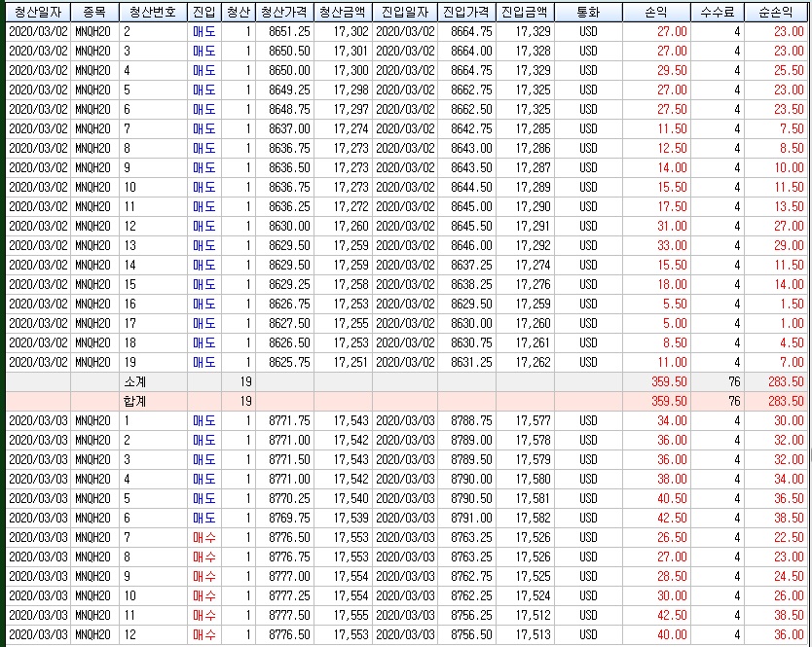812x647 pixels.
Task: Click liquidation price 8629.25
Action: click(289, 284)
